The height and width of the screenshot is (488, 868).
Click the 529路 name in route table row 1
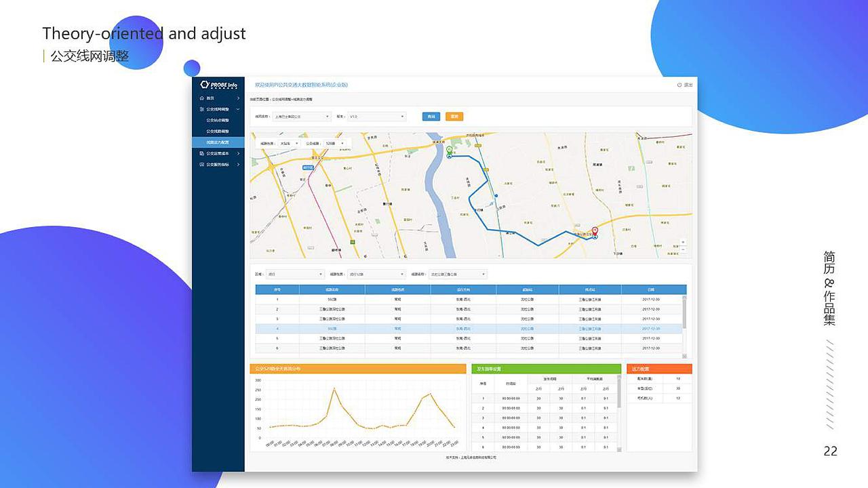(332, 299)
